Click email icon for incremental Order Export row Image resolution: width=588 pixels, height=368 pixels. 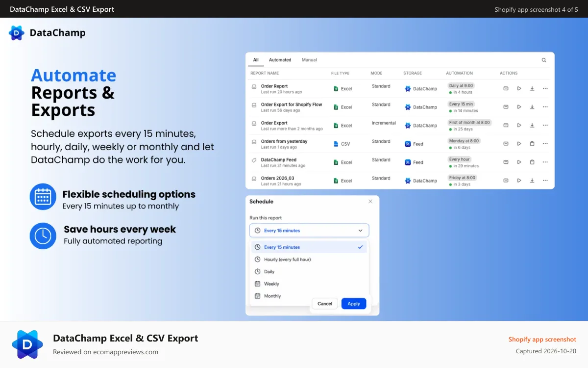506,125
